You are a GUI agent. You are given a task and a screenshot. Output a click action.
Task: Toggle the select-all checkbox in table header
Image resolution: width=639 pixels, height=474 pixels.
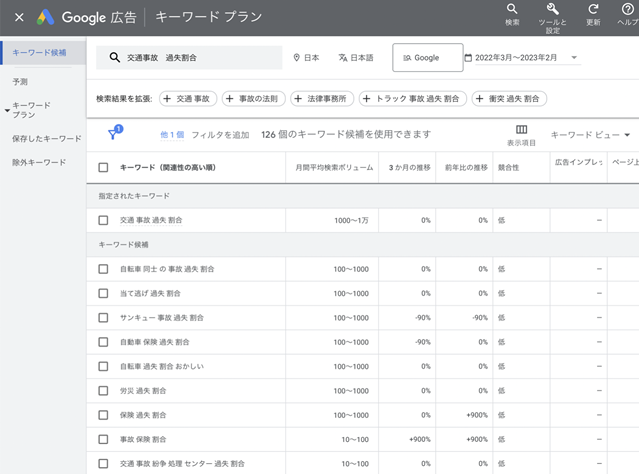104,168
